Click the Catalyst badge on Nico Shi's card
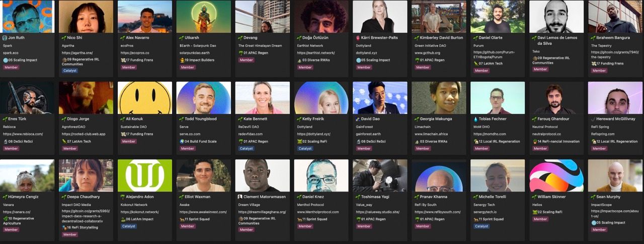Viewport: 644px width, 244px height. [70, 71]
